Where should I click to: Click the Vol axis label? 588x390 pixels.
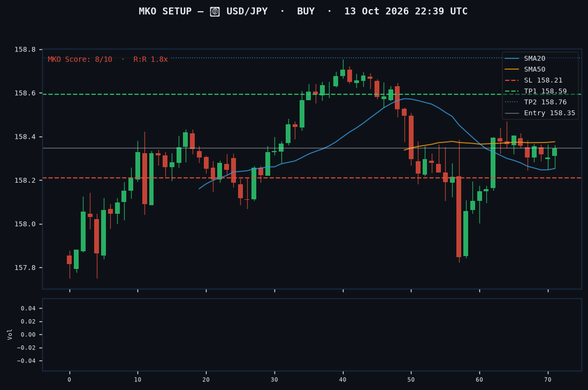click(10, 334)
